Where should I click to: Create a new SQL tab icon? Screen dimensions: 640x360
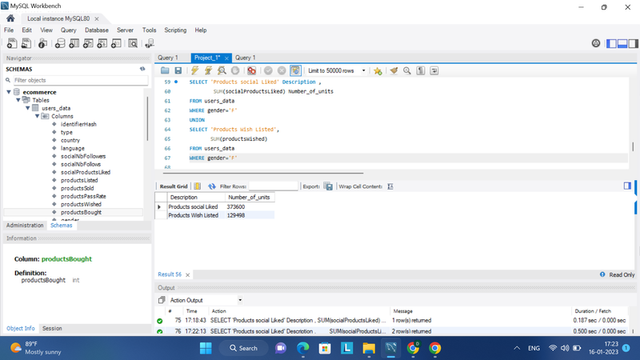(12, 43)
